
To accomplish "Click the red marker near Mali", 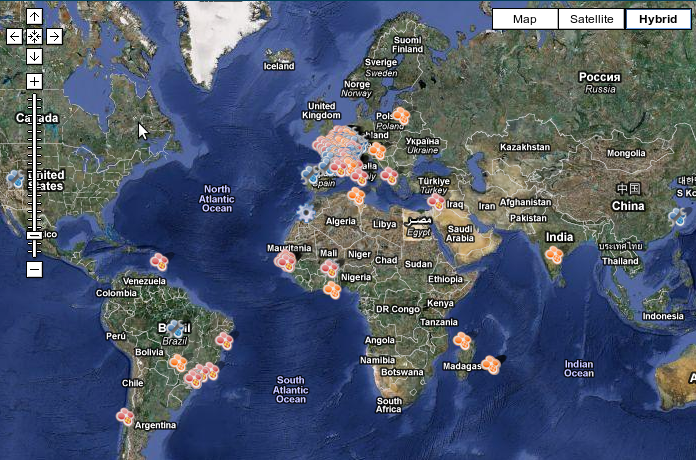I will click(x=329, y=268).
